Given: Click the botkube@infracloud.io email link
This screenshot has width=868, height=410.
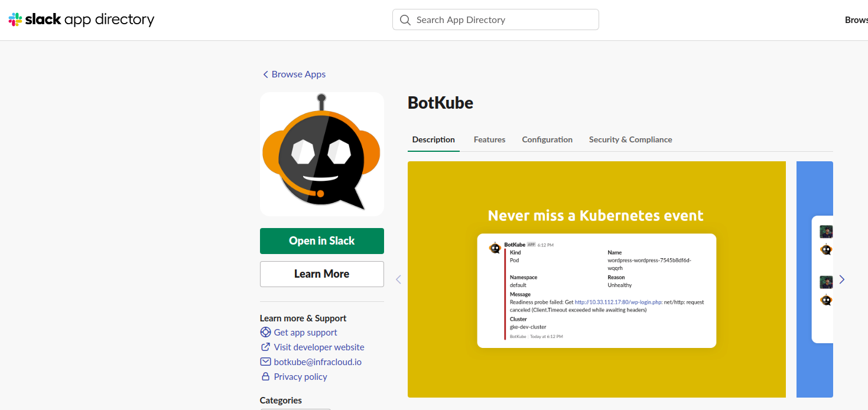Looking at the screenshot, I should click(318, 362).
